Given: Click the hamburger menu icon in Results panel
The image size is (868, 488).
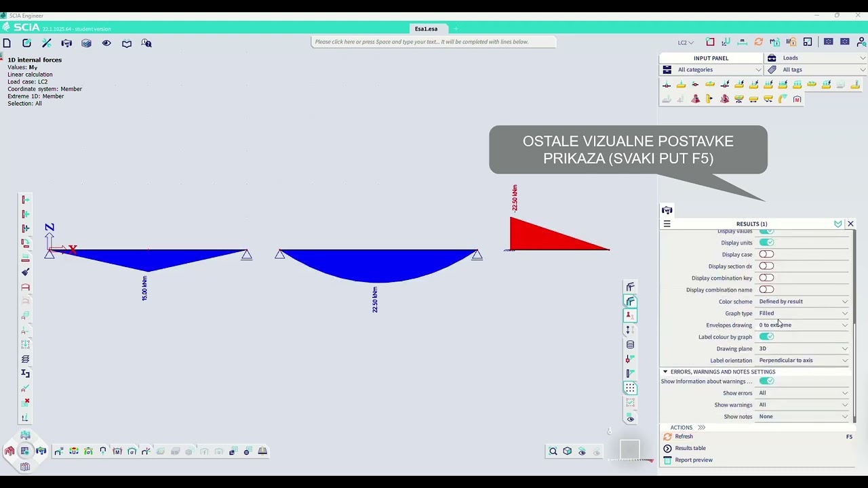Looking at the screenshot, I should click(x=667, y=224).
